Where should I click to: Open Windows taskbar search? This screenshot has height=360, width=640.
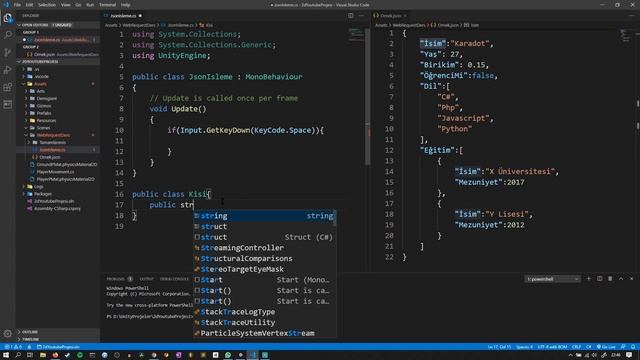[18, 355]
